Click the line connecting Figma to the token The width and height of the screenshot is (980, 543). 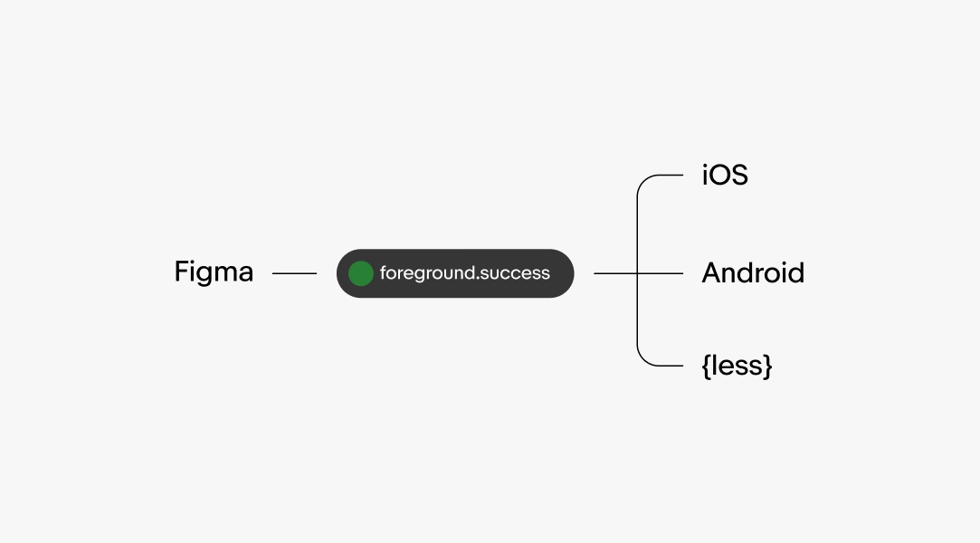[x=294, y=273]
